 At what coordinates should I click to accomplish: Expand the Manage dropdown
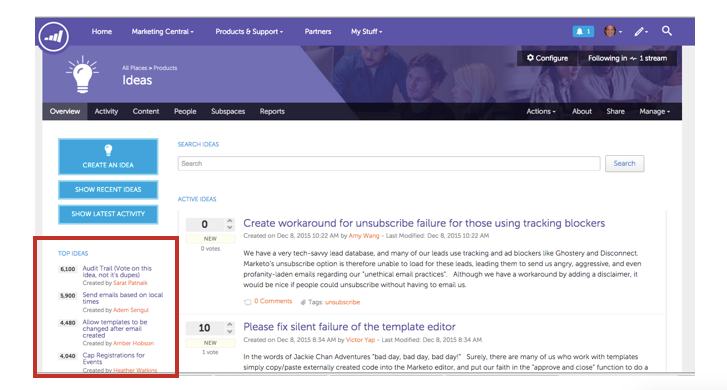tap(655, 111)
